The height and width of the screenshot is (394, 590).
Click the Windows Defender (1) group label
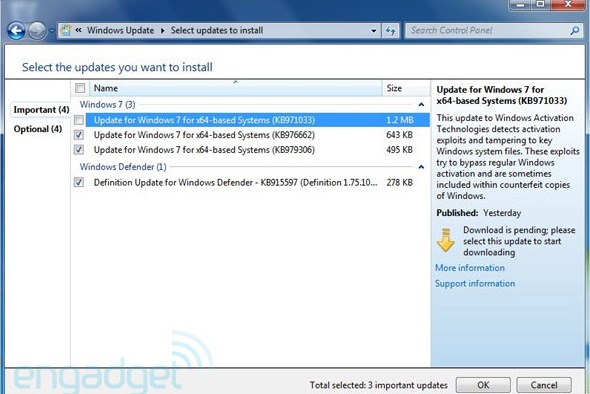pos(123,167)
